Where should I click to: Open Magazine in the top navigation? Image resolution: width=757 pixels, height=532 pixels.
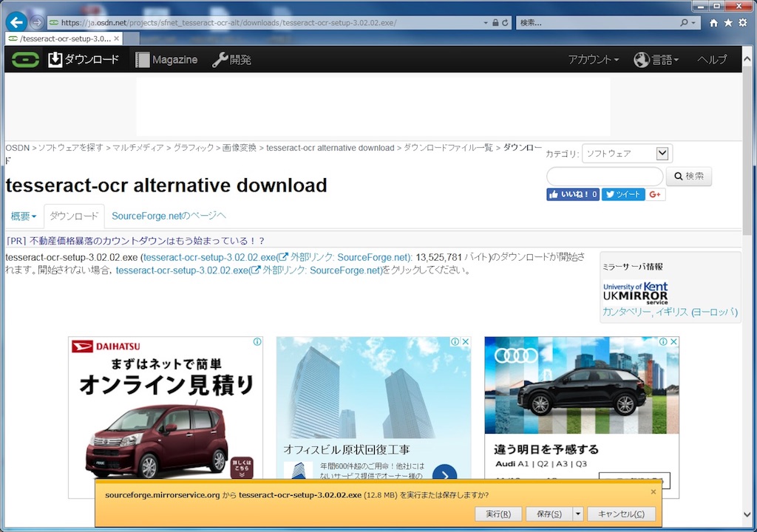click(166, 59)
